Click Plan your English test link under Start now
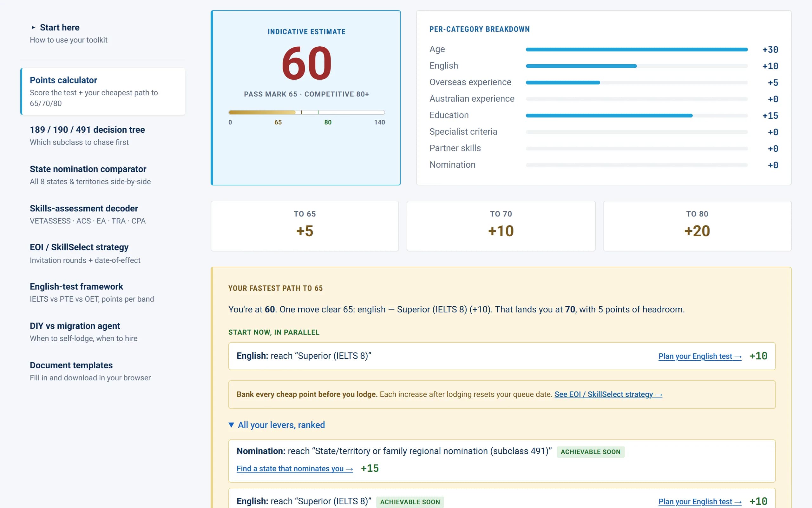812x508 pixels. (x=700, y=356)
